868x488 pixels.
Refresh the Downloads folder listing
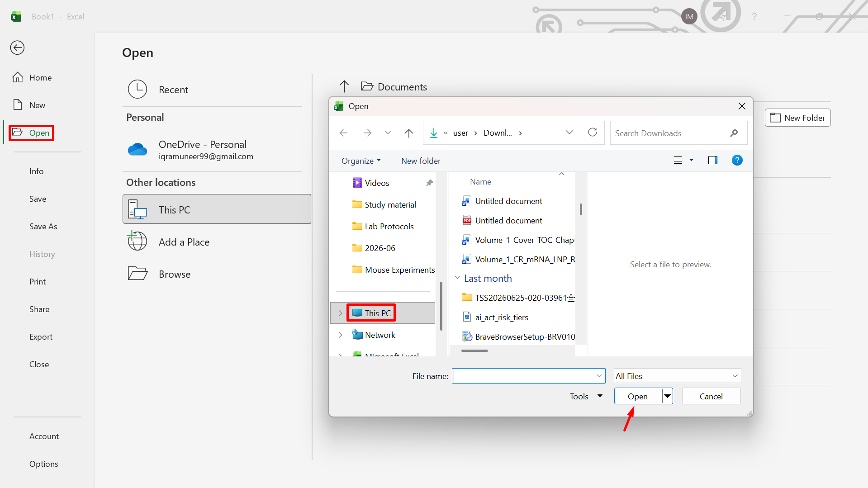(x=593, y=133)
